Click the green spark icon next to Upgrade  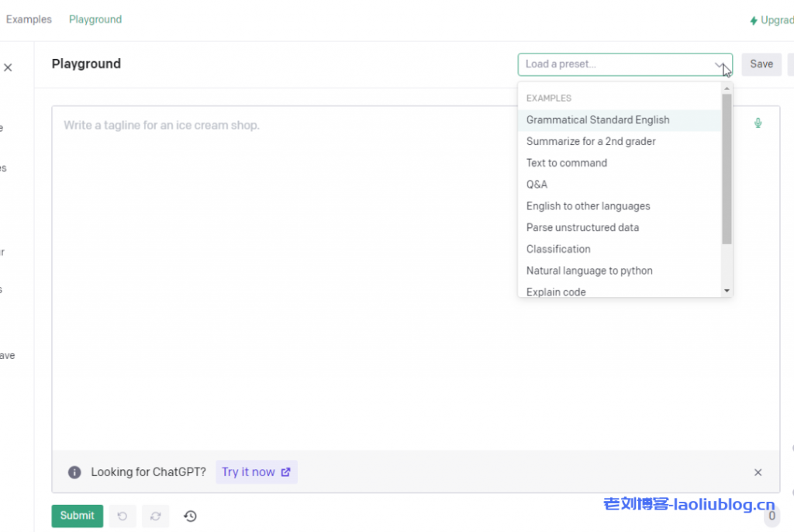click(754, 19)
